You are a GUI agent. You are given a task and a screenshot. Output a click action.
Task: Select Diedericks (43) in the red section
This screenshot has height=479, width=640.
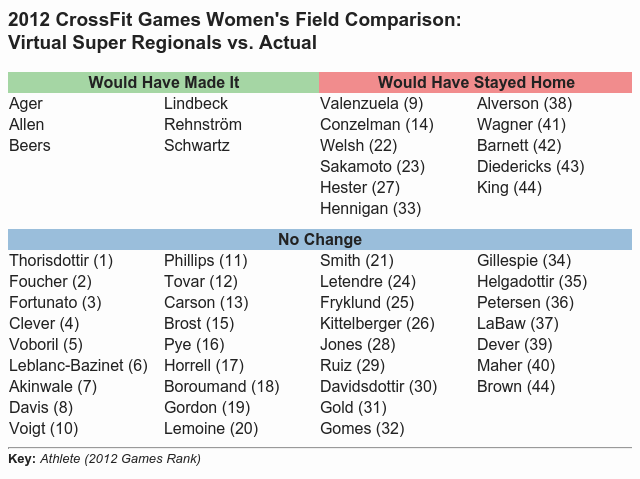(530, 167)
